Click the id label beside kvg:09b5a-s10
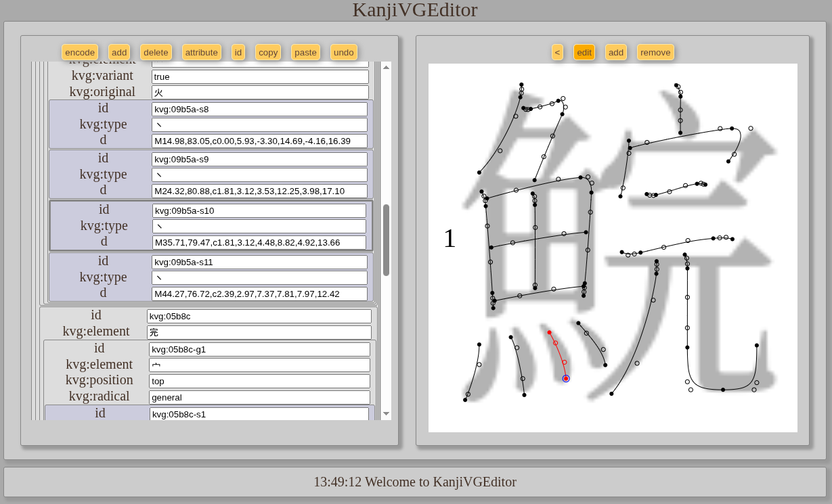 click(x=104, y=210)
